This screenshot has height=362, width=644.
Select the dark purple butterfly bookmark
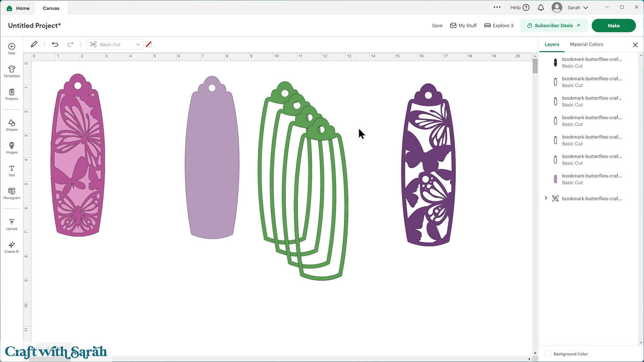tap(428, 165)
